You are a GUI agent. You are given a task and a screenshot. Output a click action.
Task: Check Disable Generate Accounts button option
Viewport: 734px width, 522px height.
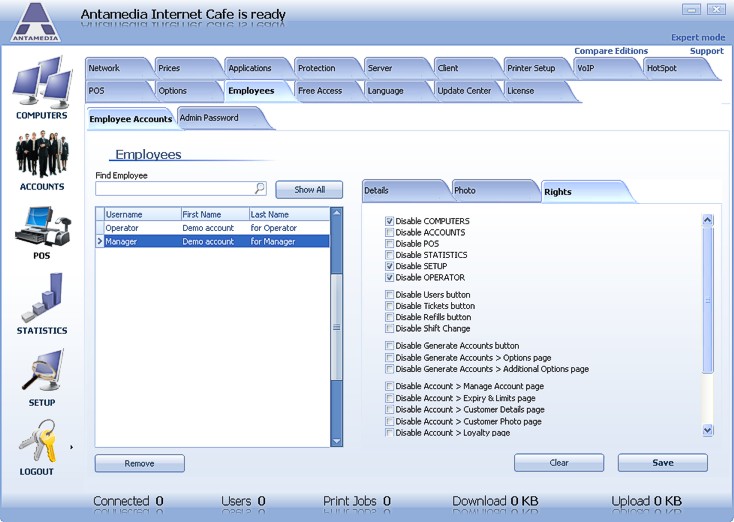[x=389, y=346]
